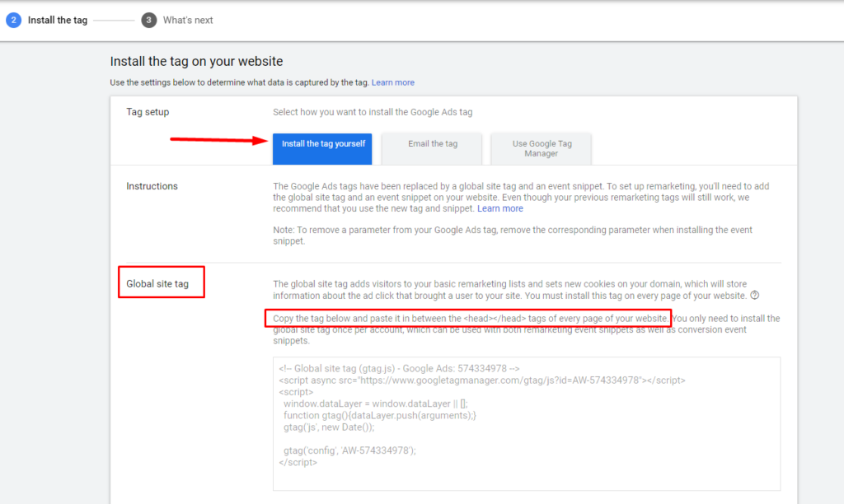Click the script async src googletagmanager line
This screenshot has width=844, height=504.
[481, 380]
